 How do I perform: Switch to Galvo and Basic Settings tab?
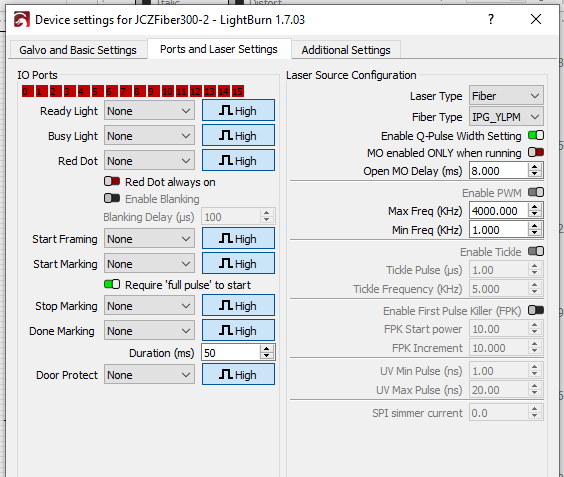[78, 50]
